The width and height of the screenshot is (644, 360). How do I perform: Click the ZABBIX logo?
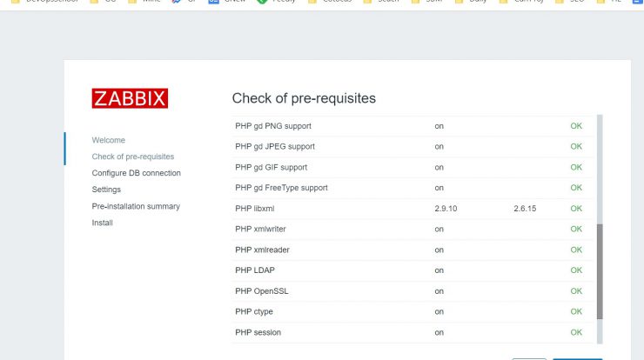pyautogui.click(x=130, y=98)
